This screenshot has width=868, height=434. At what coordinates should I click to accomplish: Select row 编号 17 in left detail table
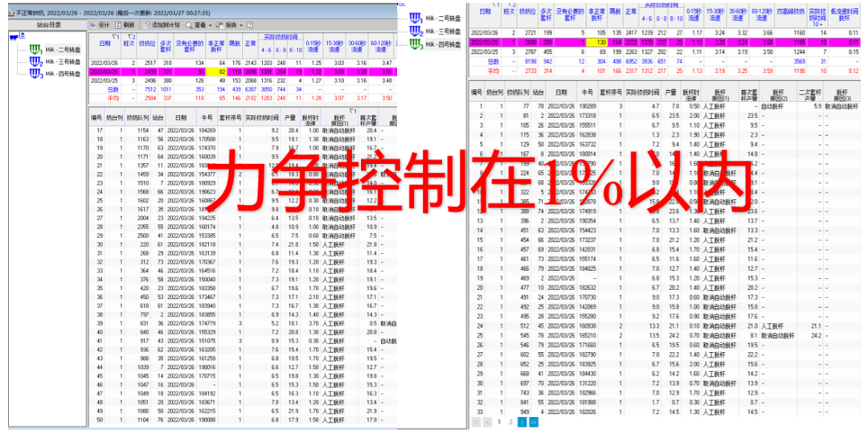pyautogui.click(x=243, y=130)
